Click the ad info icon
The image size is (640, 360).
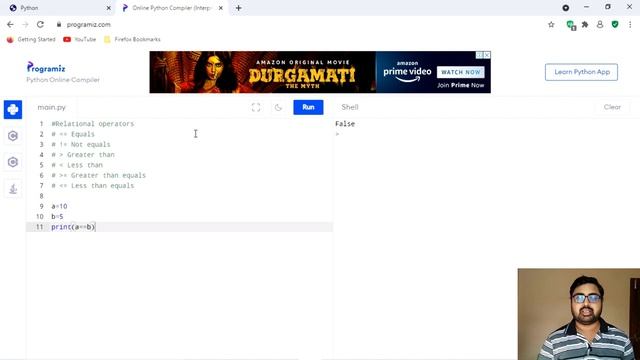click(480, 55)
